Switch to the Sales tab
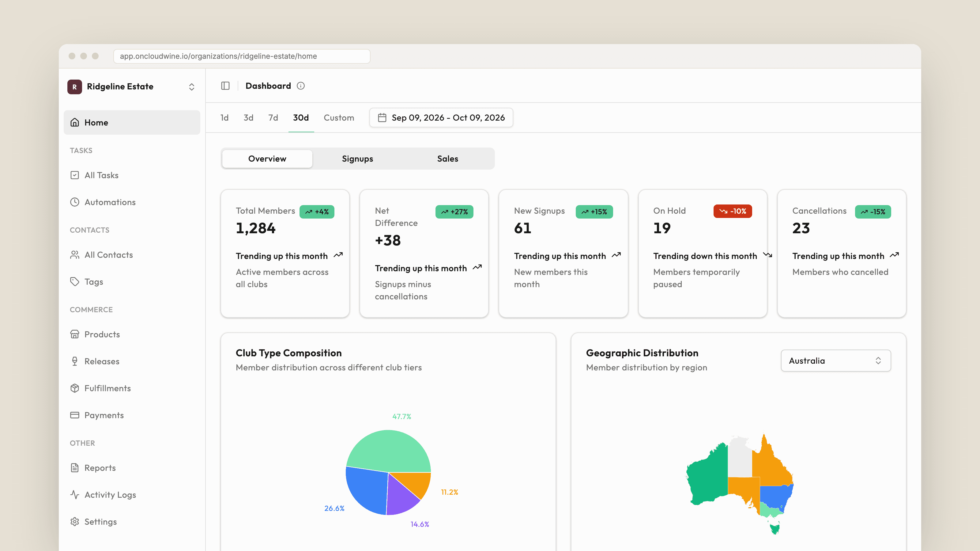 (x=447, y=159)
